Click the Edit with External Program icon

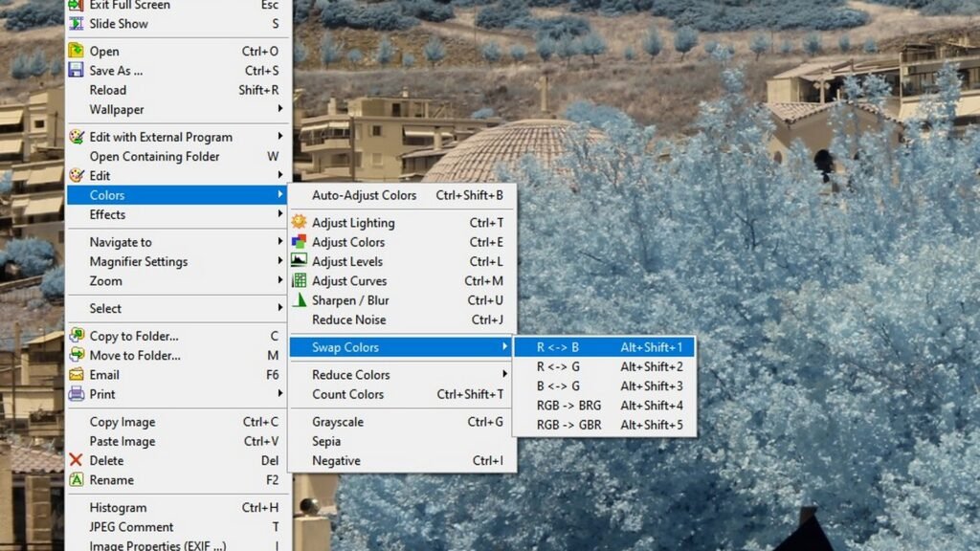(77, 136)
